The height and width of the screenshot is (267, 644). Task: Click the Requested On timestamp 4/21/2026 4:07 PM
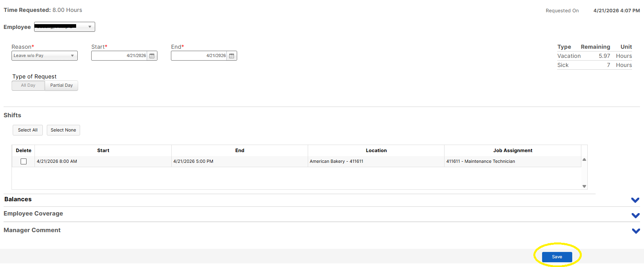click(617, 11)
